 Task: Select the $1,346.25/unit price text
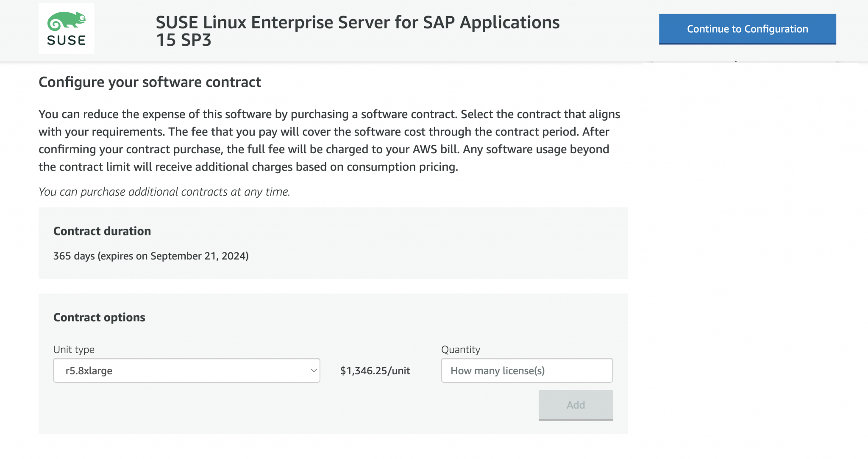point(375,370)
